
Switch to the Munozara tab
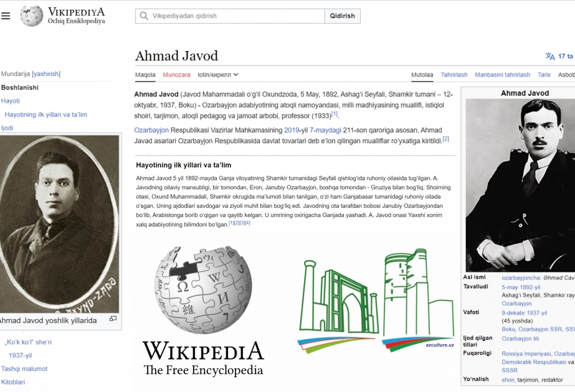(176, 75)
